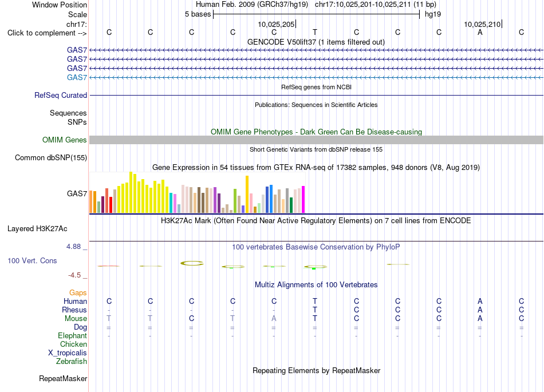Click the chr17: base position label
The image size is (544, 392).
[77, 24]
